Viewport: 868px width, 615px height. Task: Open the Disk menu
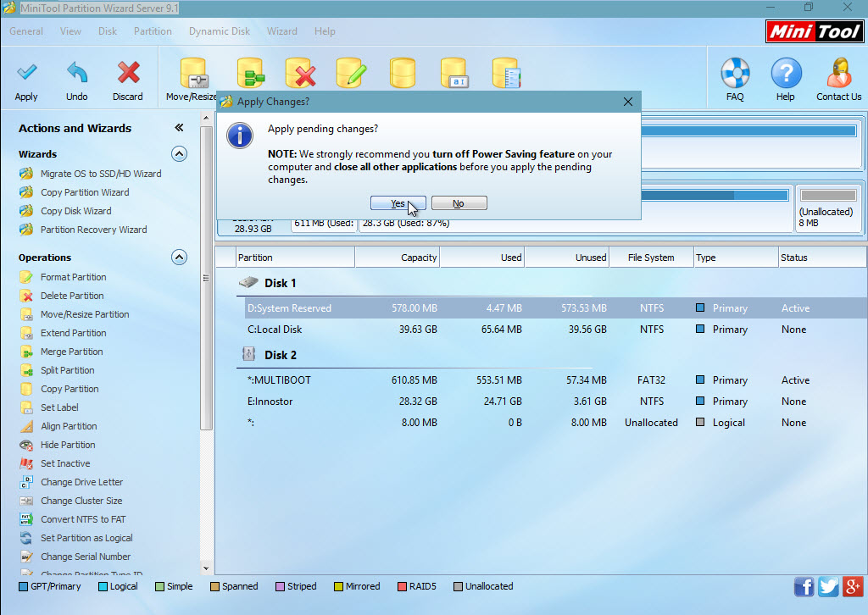tap(108, 31)
